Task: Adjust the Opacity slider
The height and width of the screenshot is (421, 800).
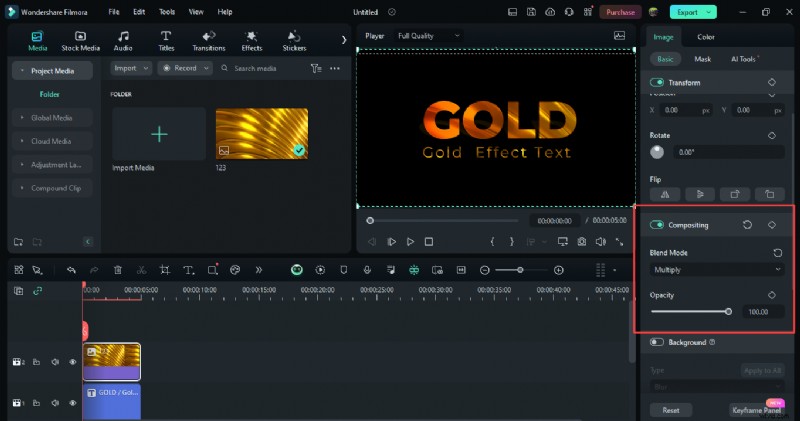Action: click(691, 312)
